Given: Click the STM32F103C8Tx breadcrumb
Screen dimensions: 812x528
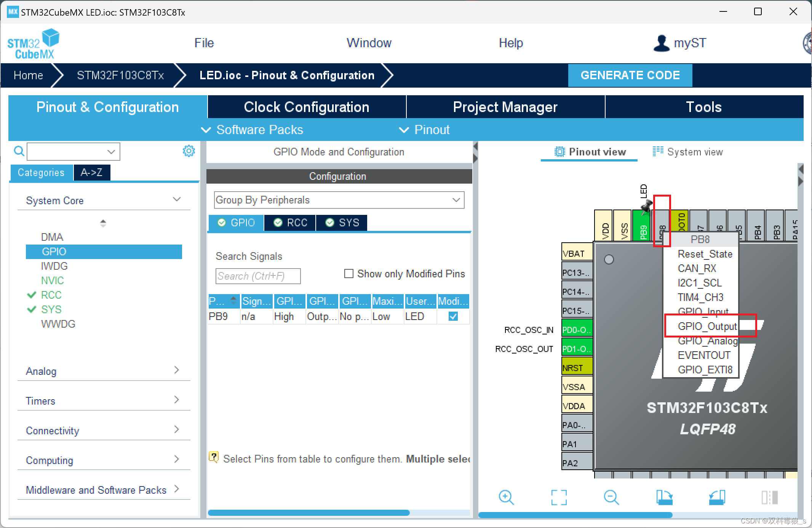Looking at the screenshot, I should 120,75.
